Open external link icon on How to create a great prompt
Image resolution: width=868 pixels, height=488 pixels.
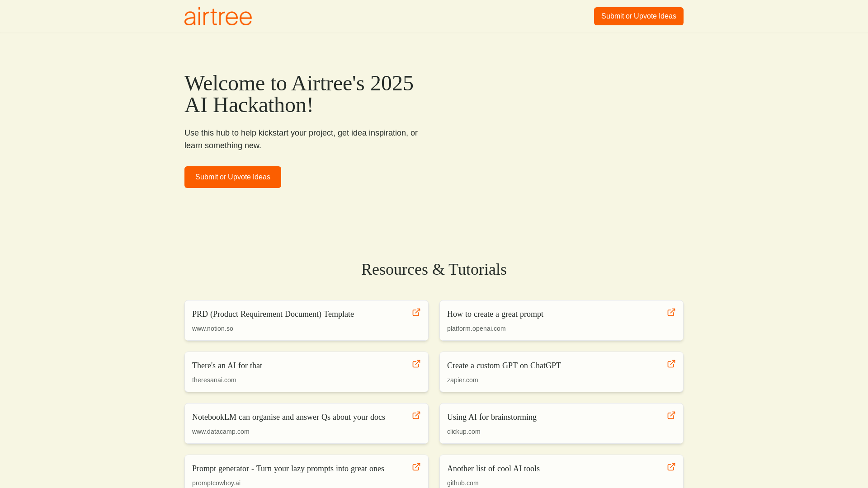click(671, 312)
